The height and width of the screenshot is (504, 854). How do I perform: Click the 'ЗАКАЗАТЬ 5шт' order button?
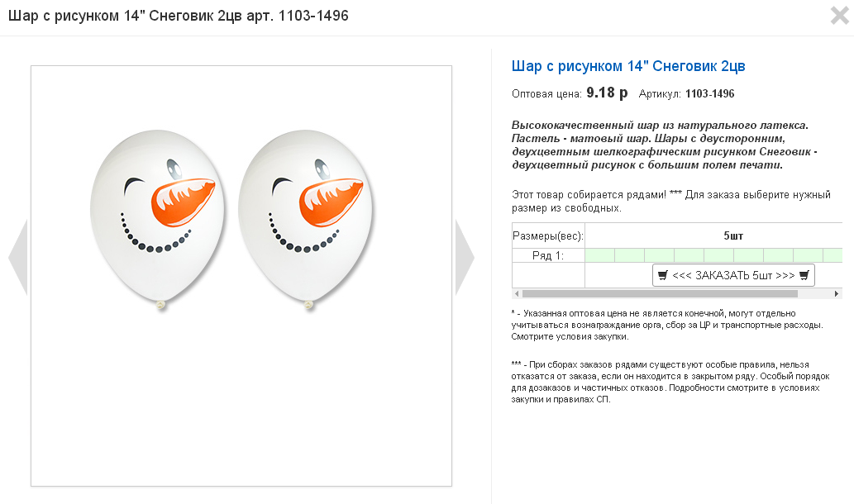[x=733, y=275]
